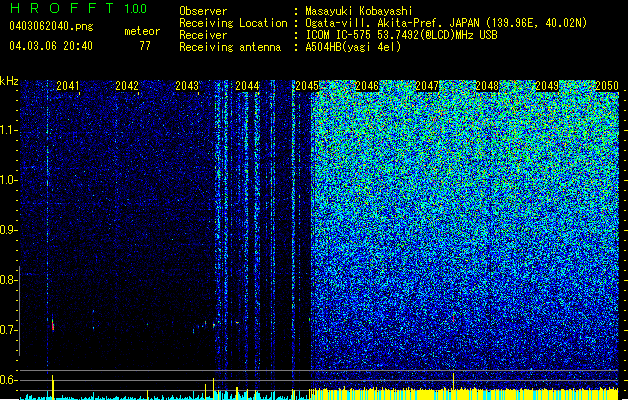Click the Receiving Location label
The height and width of the screenshot is (400, 629).
tap(233, 23)
